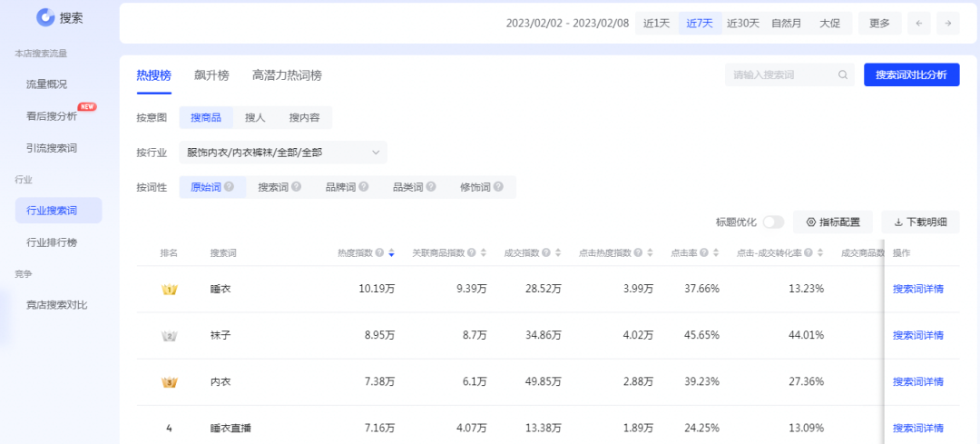Viewport: 980px width, 444px height.
Task: Click the 搜索词对比分析 button
Action: pyautogui.click(x=911, y=75)
